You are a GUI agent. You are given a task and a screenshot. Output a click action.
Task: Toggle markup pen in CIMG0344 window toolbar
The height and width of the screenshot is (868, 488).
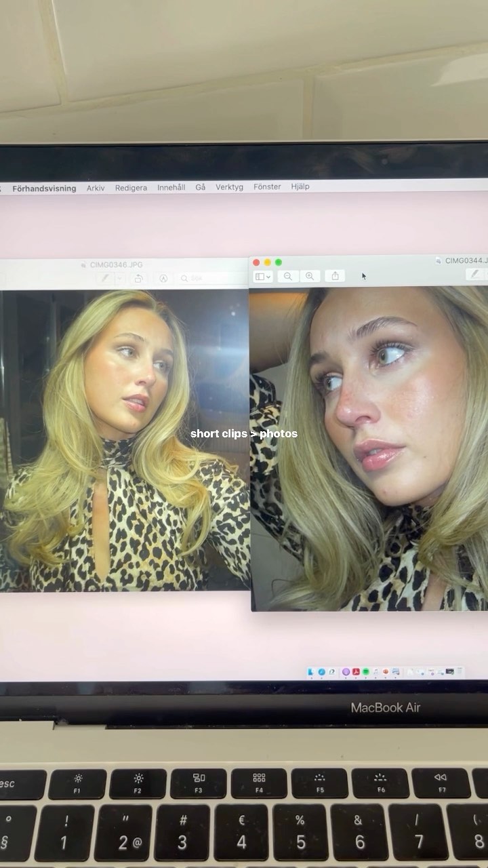pyautogui.click(x=475, y=274)
